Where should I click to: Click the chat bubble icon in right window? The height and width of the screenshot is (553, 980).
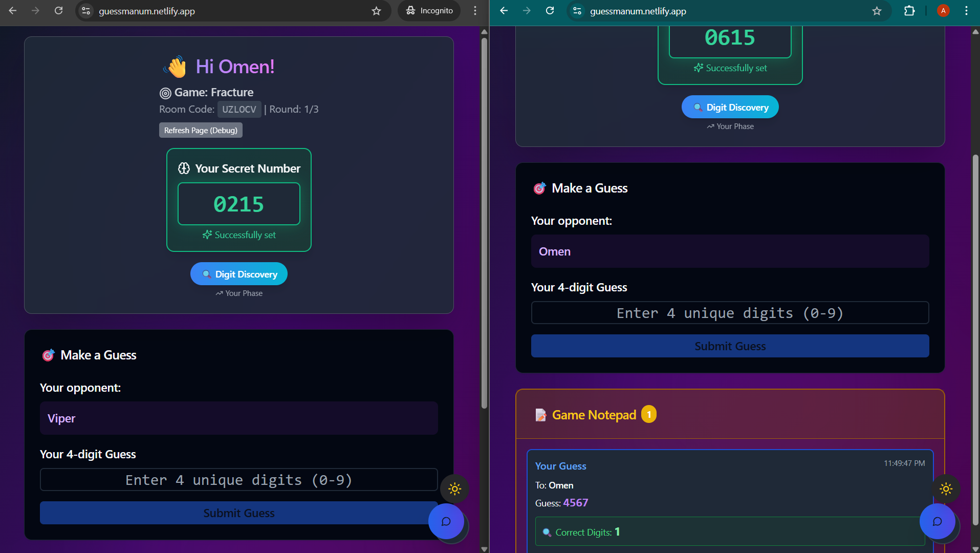pyautogui.click(x=937, y=521)
